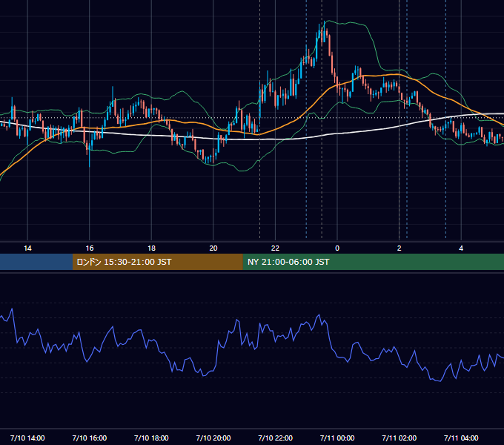Click the ロンドン 15:30-21:00 JST session bar
Viewport: 504px width, 445px height.
coord(157,262)
